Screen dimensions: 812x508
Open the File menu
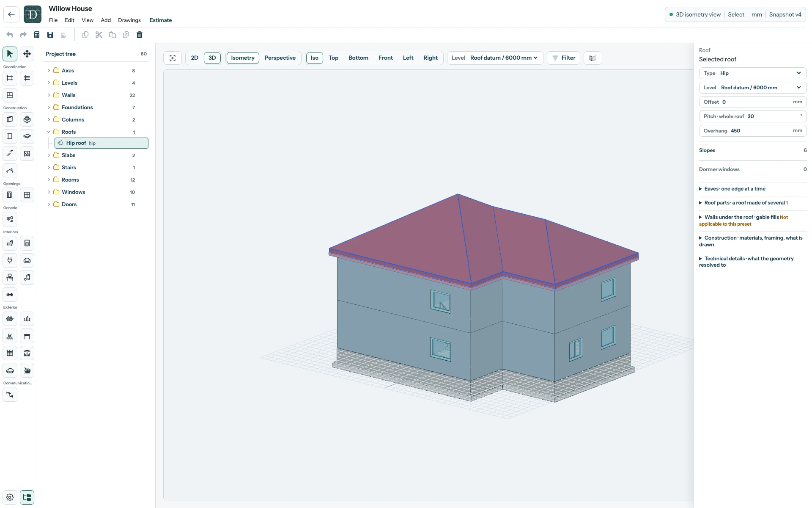pos(53,20)
